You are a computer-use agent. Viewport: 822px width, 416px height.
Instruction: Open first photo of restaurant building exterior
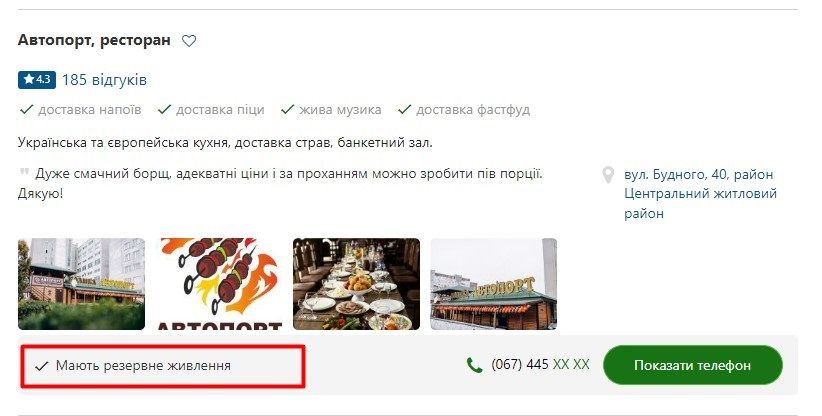[x=81, y=284]
